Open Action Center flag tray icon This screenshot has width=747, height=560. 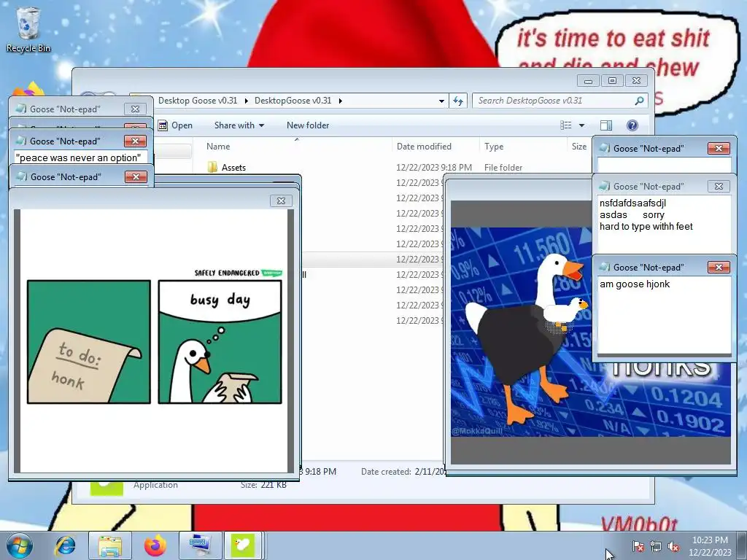[x=638, y=546]
